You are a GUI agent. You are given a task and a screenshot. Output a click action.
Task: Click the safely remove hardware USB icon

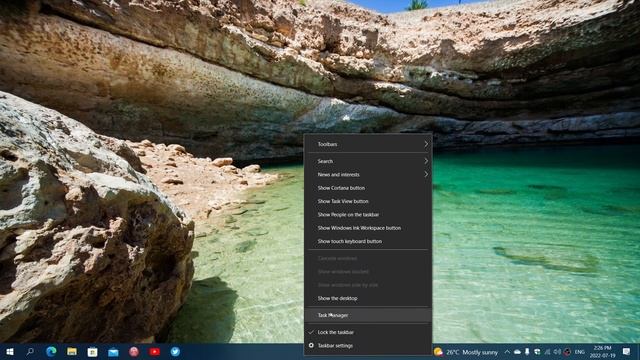pos(527,351)
